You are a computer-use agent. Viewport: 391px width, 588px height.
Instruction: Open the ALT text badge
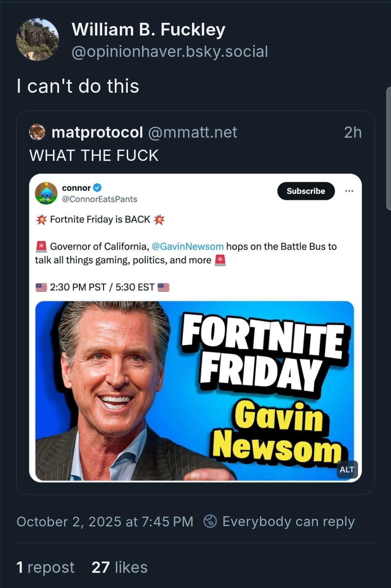(x=346, y=470)
